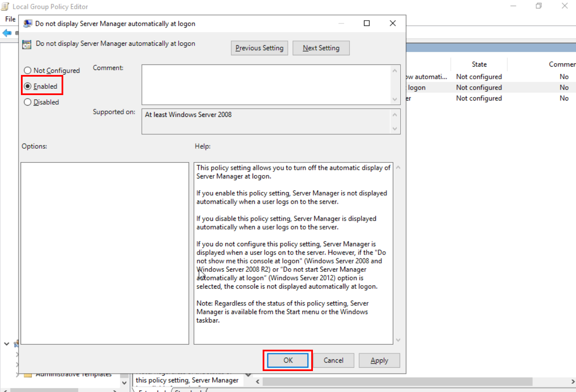576x392 pixels.
Task: Click the left pane vertical scroll down arrow
Action: click(124, 383)
